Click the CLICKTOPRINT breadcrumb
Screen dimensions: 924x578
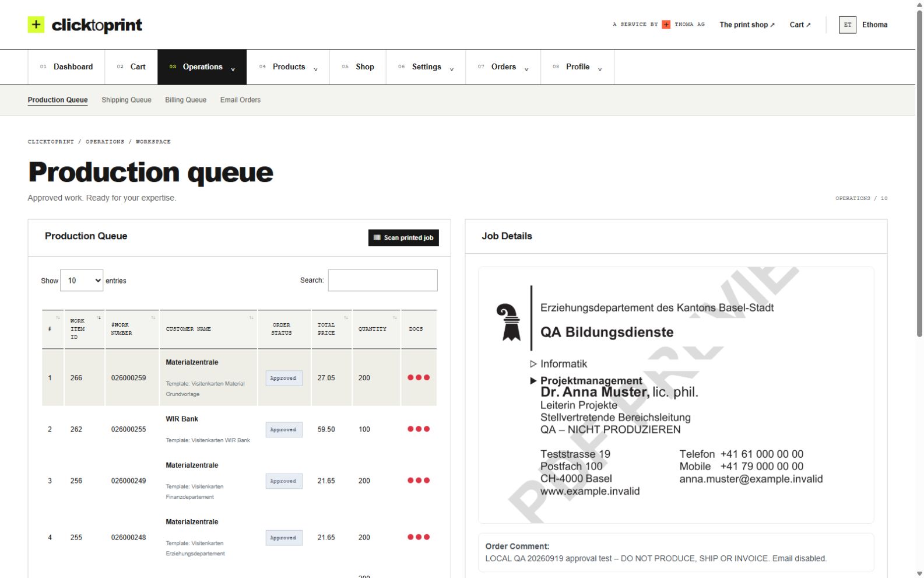click(x=51, y=142)
